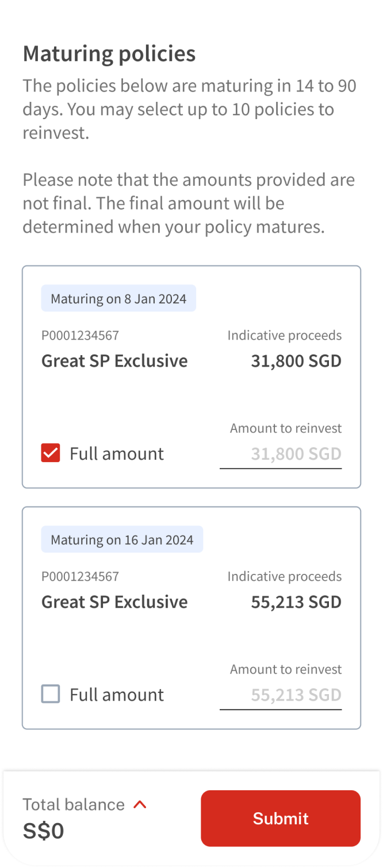Click the 'Maturing policies' heading

pyautogui.click(x=109, y=54)
